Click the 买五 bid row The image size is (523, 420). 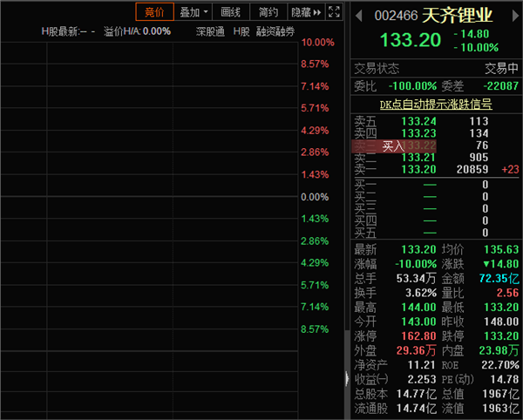[437, 233]
